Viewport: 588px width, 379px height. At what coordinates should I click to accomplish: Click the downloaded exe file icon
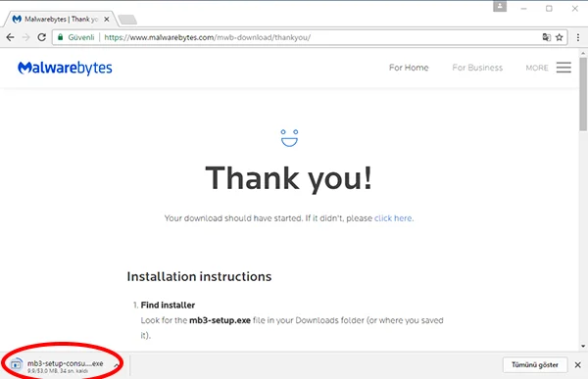coord(16,363)
